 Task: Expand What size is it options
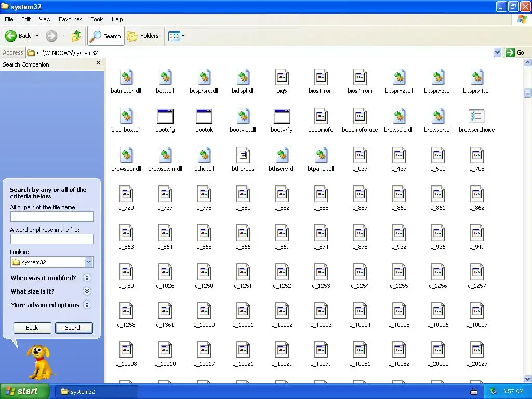[x=87, y=291]
